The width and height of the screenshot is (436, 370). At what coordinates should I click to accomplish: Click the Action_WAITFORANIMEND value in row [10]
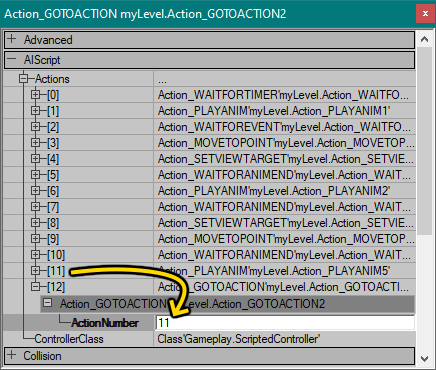click(x=284, y=255)
